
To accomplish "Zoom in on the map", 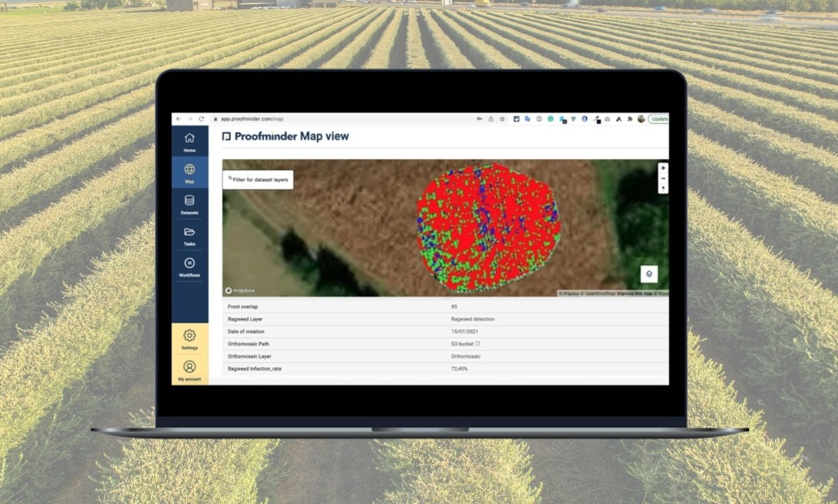I will click(x=663, y=168).
